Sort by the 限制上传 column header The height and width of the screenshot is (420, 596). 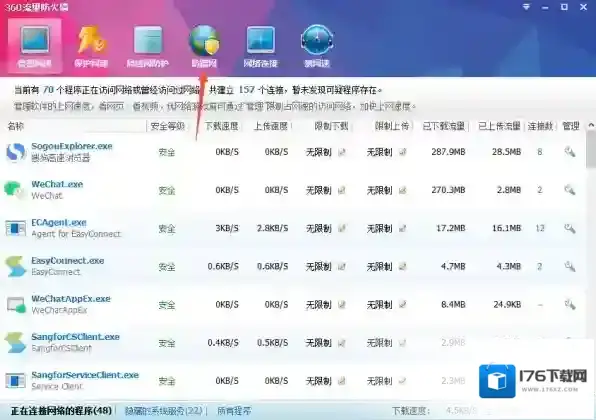click(x=392, y=126)
